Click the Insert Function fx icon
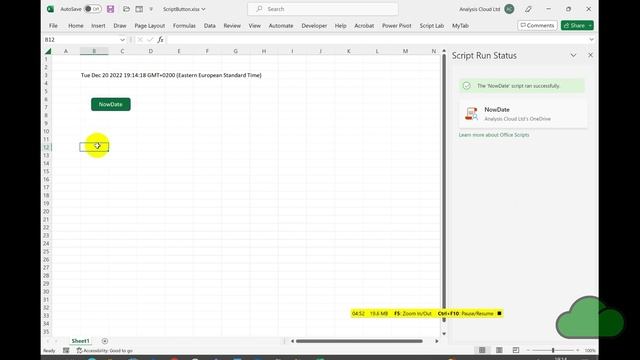Image resolution: width=640 pixels, height=360 pixels. pos(160,40)
